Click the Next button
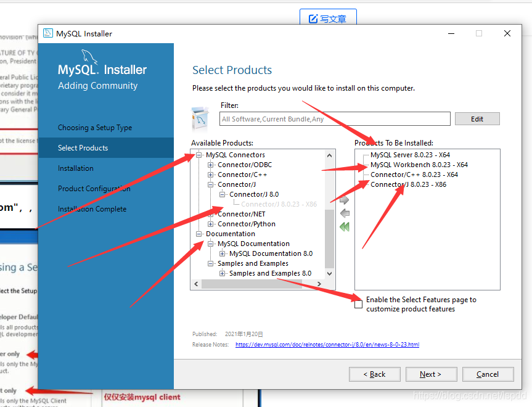 point(432,374)
